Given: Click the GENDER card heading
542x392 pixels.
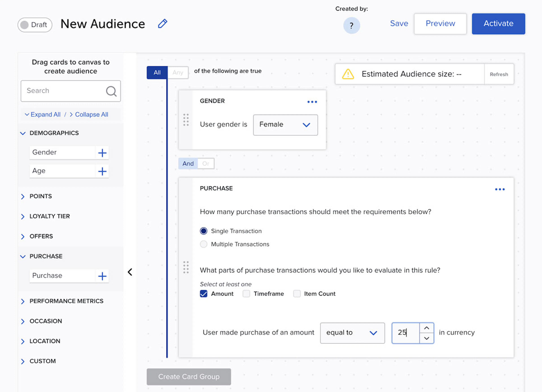Looking at the screenshot, I should (x=212, y=101).
